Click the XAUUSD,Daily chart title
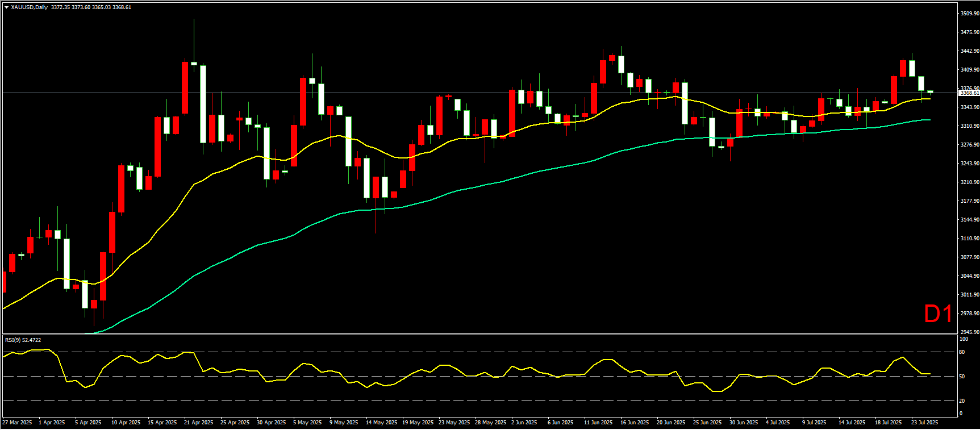 coord(30,7)
